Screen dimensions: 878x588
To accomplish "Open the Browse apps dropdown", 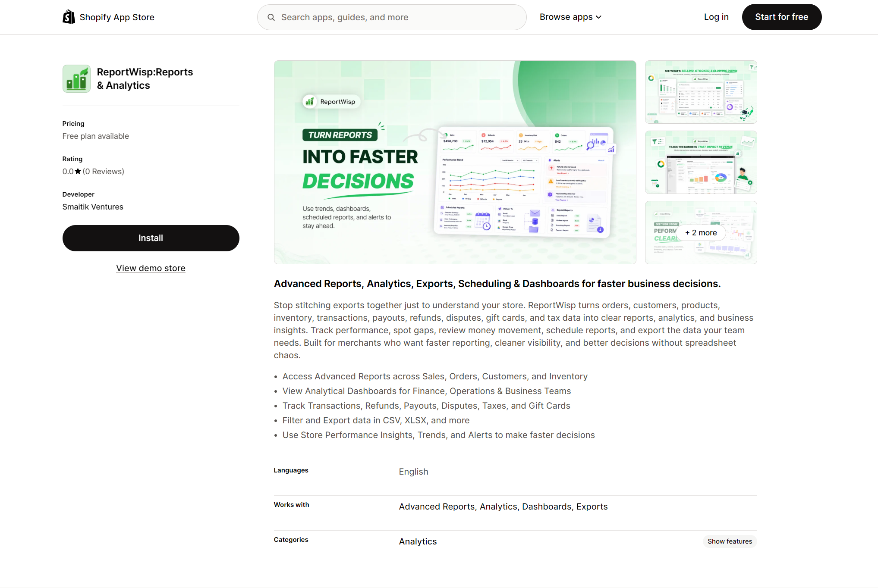I will click(x=570, y=17).
